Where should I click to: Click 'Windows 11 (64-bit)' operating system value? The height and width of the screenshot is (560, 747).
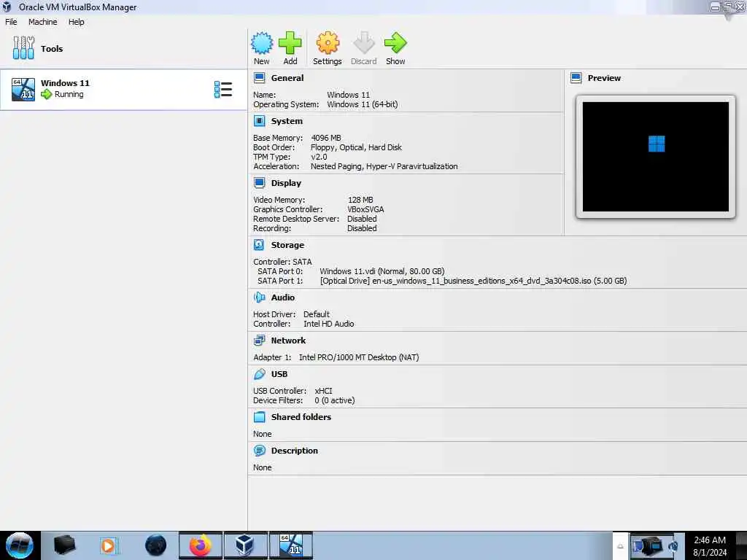click(x=363, y=104)
